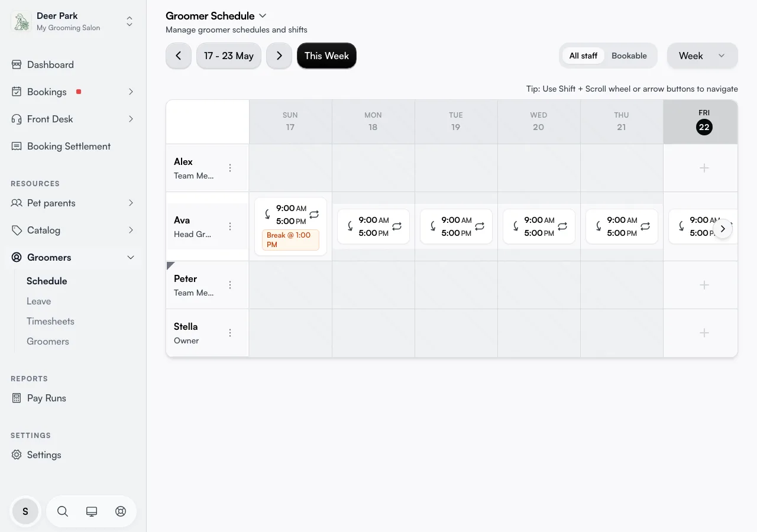757x532 pixels.
Task: Open the S user avatar menu
Action: click(x=25, y=512)
